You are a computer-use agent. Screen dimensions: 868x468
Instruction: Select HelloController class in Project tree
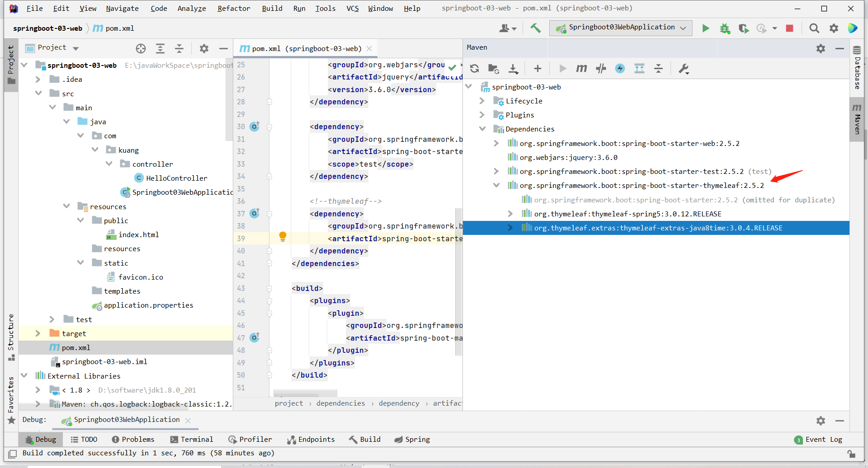coord(171,178)
